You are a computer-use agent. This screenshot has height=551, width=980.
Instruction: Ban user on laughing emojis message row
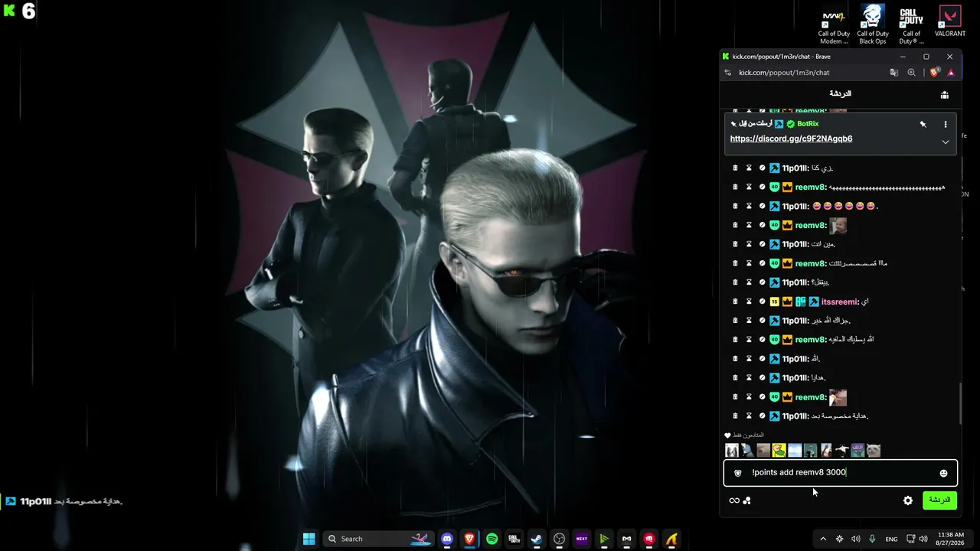(x=762, y=206)
